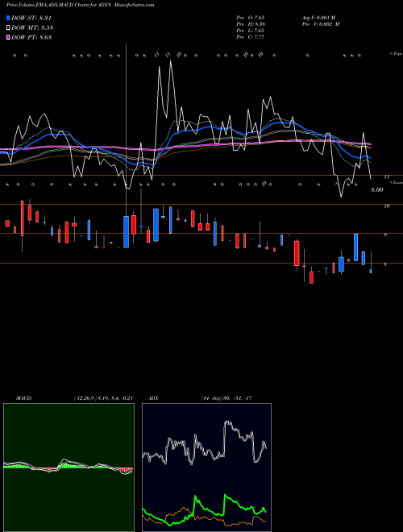Click the blue DOW ST legend swatch
This screenshot has height=532, width=403.
pos(8,18)
